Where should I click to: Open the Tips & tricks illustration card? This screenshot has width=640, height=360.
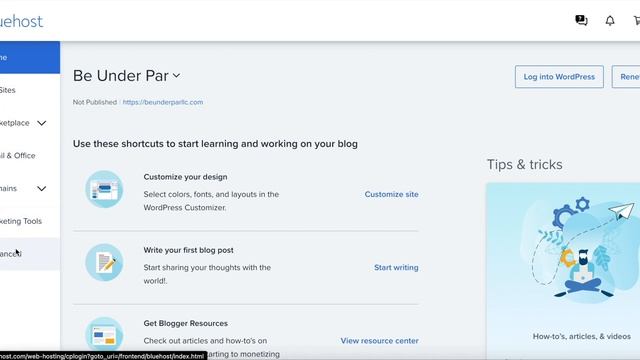pyautogui.click(x=563, y=271)
